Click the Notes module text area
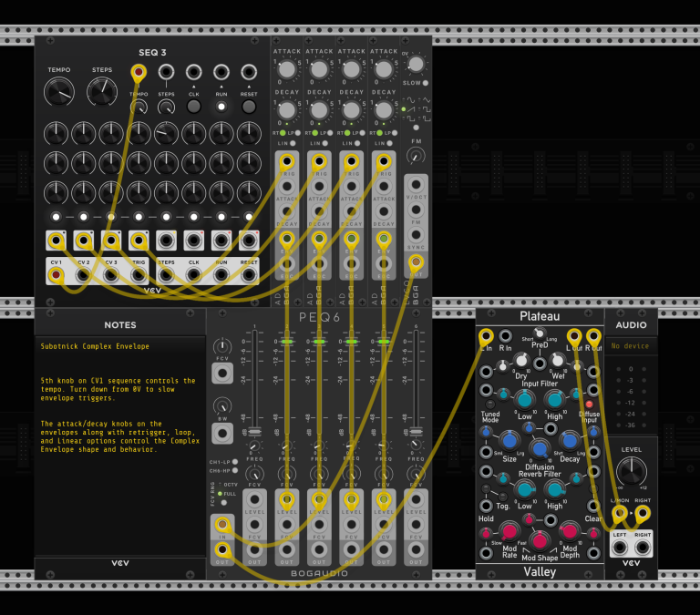Image resolution: width=700 pixels, height=615 pixels. click(x=120, y=446)
